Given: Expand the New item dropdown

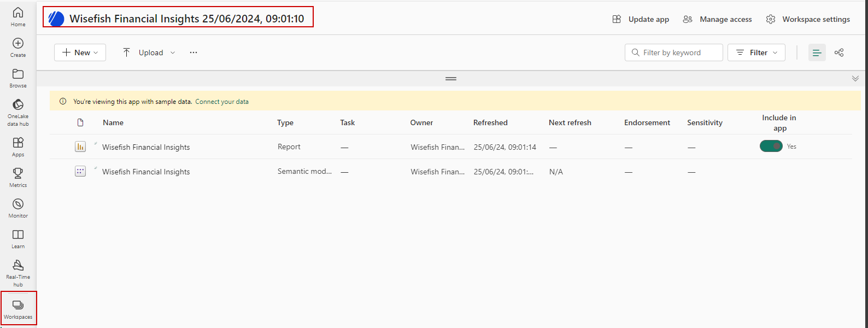Looking at the screenshot, I should [x=80, y=52].
